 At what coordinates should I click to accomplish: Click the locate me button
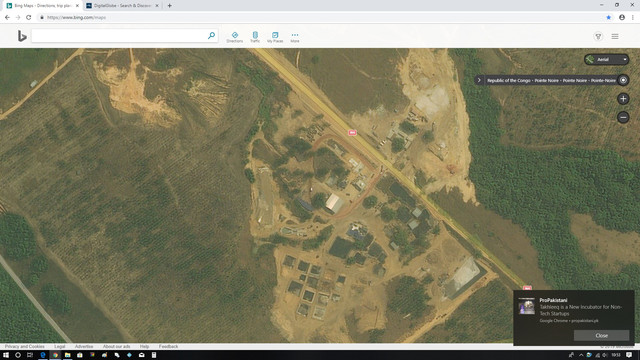623,80
